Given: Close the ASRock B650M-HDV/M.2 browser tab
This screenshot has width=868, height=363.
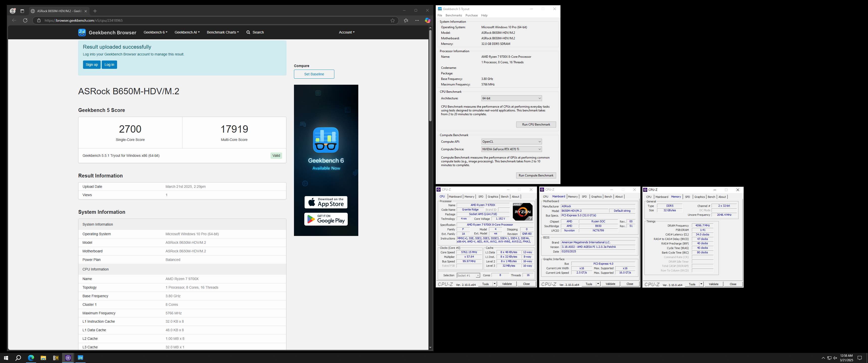Looking at the screenshot, I should click(86, 11).
